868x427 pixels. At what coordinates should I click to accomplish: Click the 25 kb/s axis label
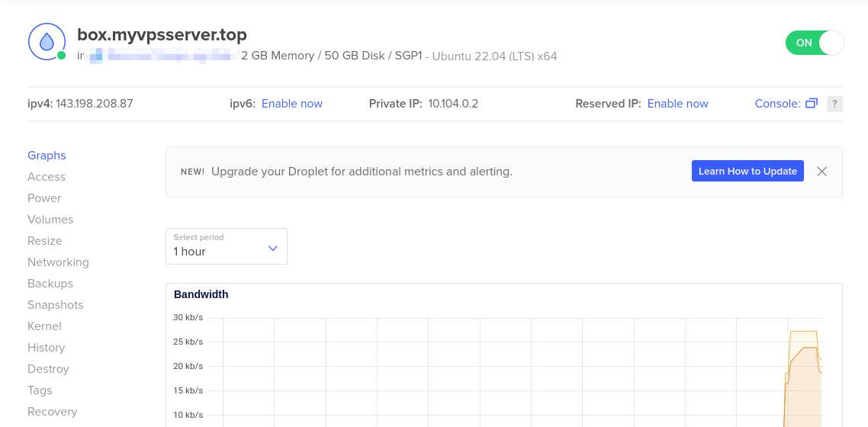(188, 342)
